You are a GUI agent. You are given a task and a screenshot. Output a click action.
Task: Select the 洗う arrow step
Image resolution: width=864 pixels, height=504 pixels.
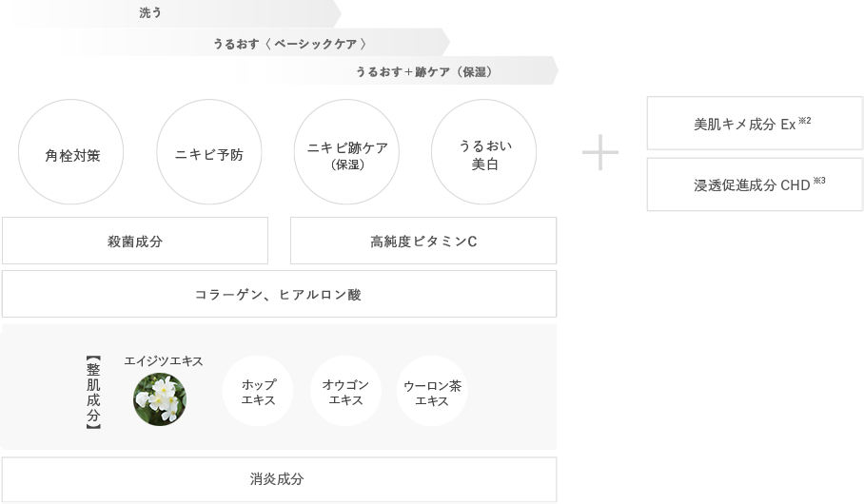coord(171,13)
